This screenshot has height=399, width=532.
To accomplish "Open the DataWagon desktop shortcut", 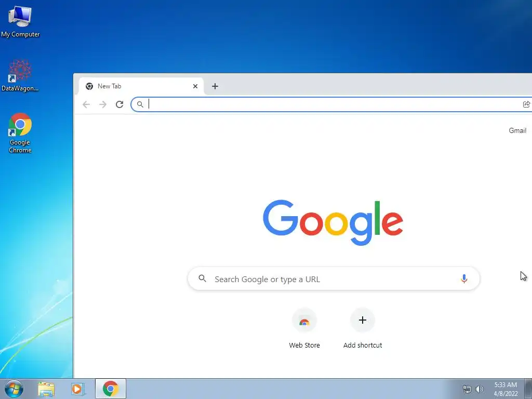I will (20, 75).
